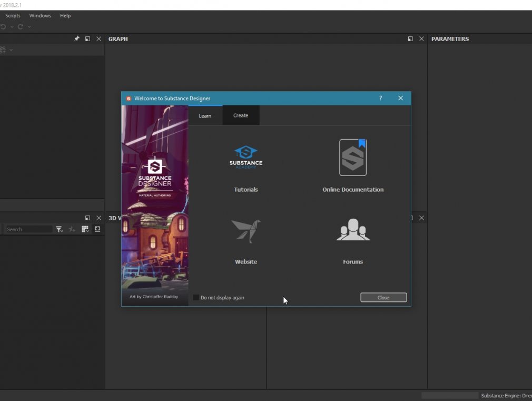Image resolution: width=532 pixels, height=401 pixels.
Task: Dismiss the welcome dialog with the X
Action: click(401, 98)
